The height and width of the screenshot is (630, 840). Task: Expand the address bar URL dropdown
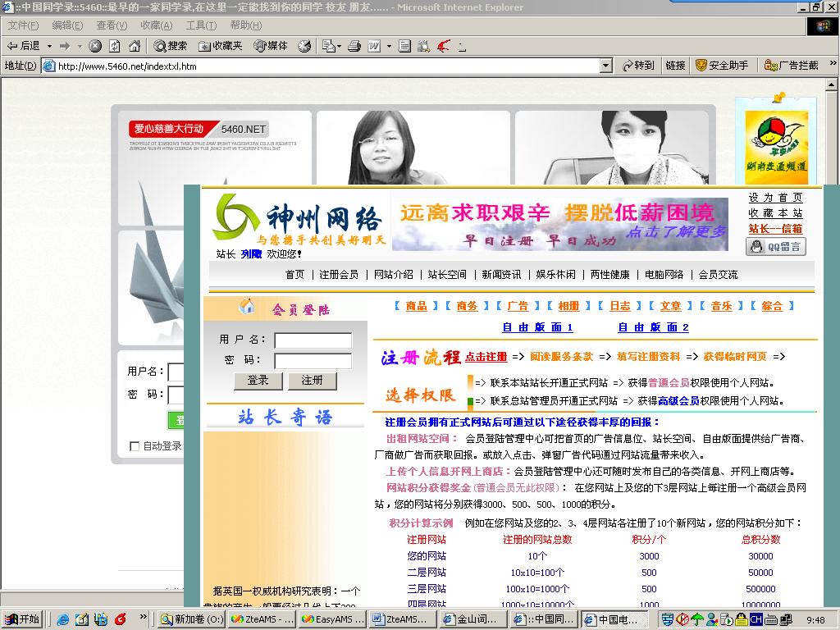tap(606, 66)
